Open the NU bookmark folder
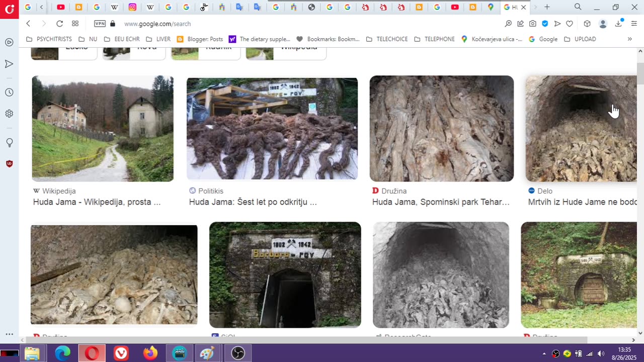Viewport: 644px width, 362px height. tap(88, 39)
